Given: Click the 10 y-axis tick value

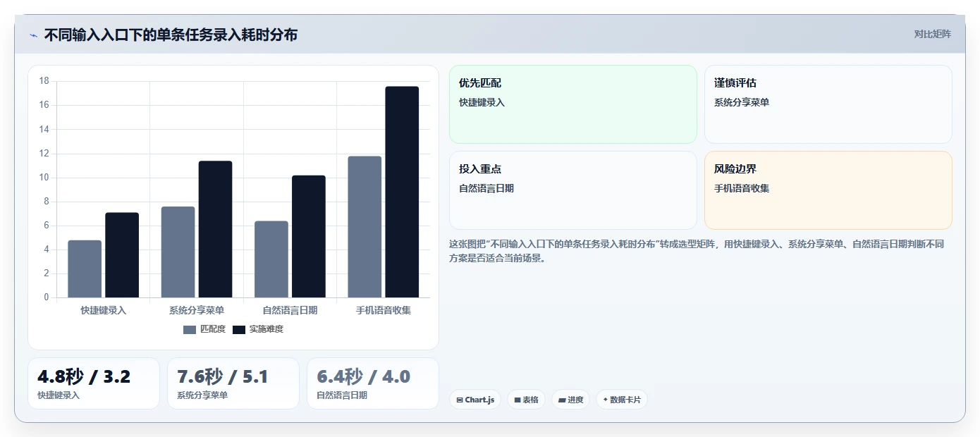Looking at the screenshot, I should 44,178.
